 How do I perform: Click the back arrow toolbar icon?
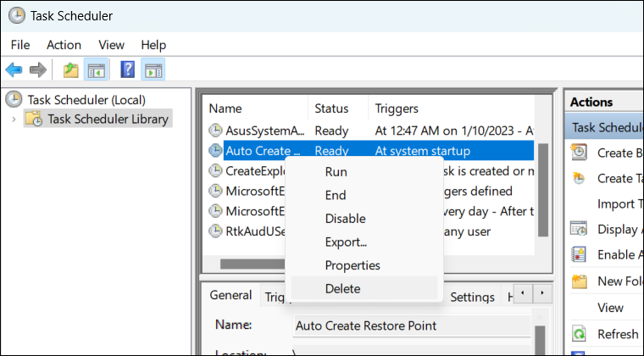click(14, 70)
